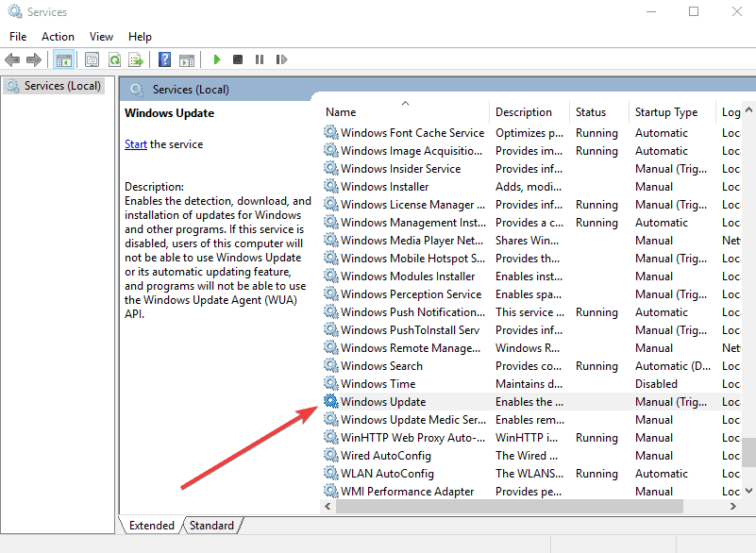Viewport: 756px width, 553px height.
Task: Toggle Show/Hide Action Pane icon
Action: (x=187, y=60)
